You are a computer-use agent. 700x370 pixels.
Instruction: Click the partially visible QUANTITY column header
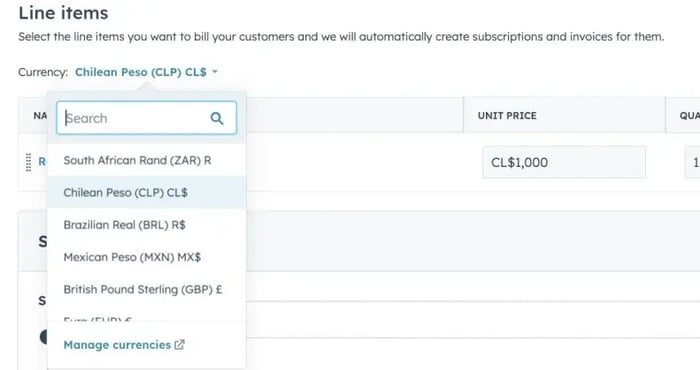690,116
